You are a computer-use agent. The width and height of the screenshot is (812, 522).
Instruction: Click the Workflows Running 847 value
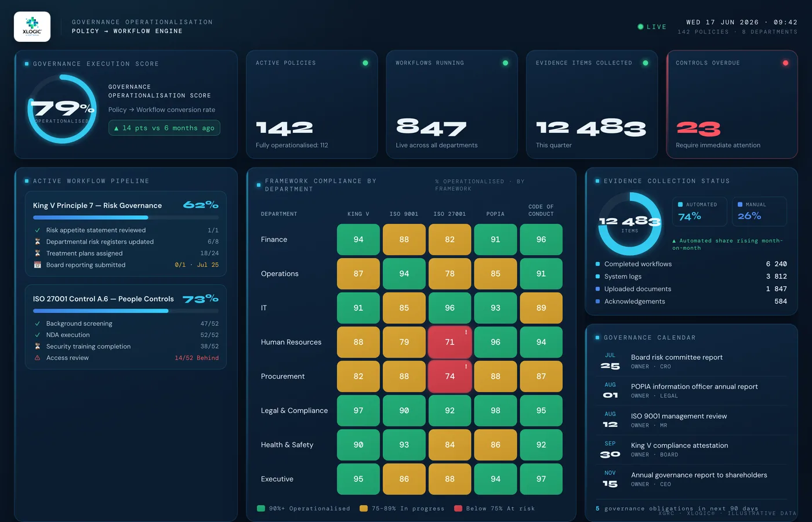pos(431,128)
